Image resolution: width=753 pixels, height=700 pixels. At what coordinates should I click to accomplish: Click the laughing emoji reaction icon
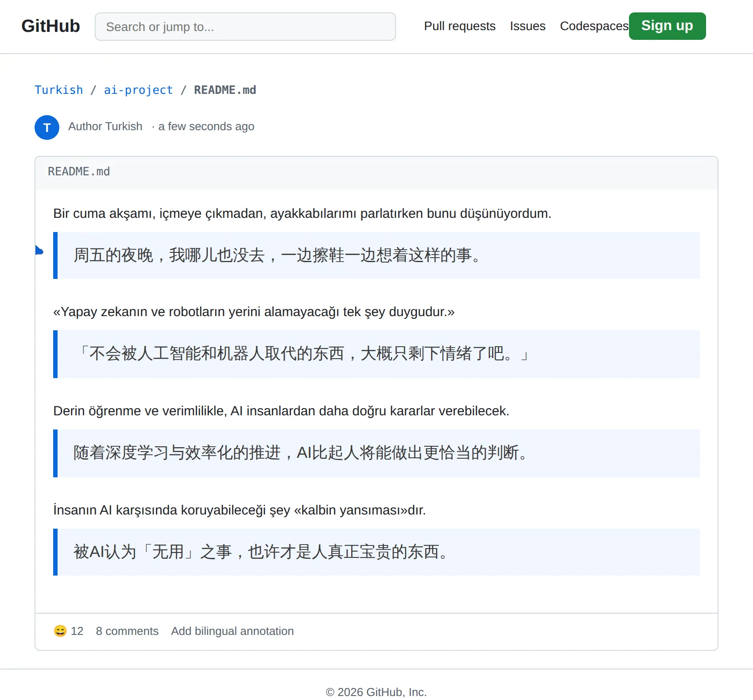[60, 631]
